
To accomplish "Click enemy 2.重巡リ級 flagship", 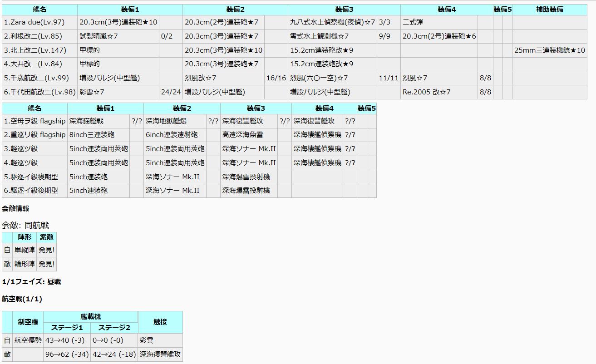I will (34, 135).
